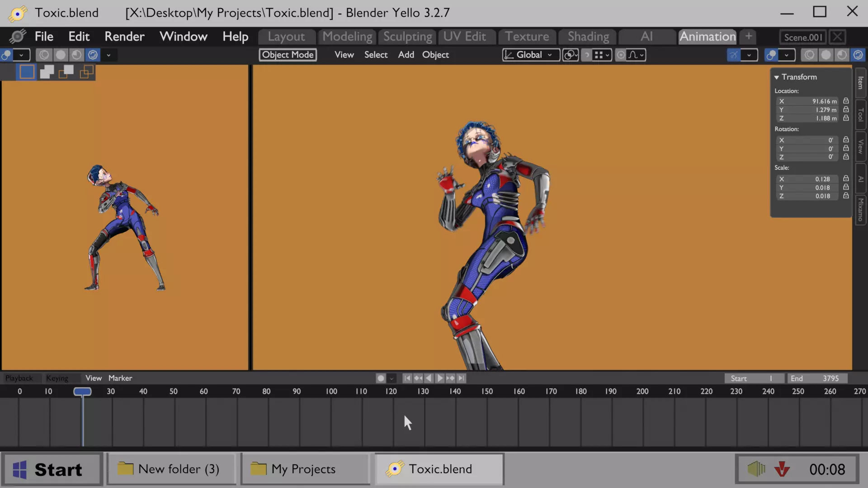This screenshot has height=488, width=868.
Task: Lock the Rotation X axis
Action: [846, 140]
